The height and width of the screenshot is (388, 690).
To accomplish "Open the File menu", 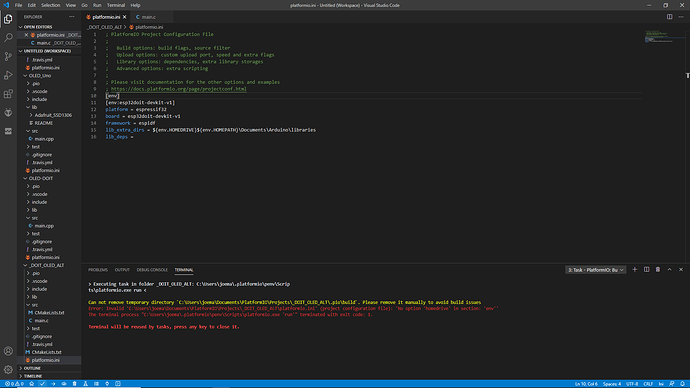I will [x=18, y=5].
